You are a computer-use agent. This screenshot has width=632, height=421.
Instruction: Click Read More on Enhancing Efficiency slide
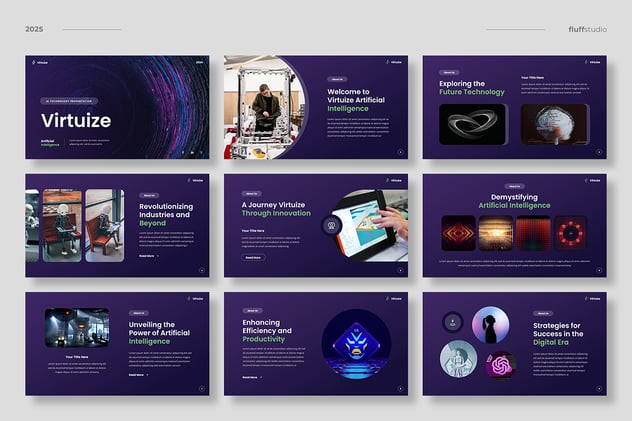click(251, 377)
